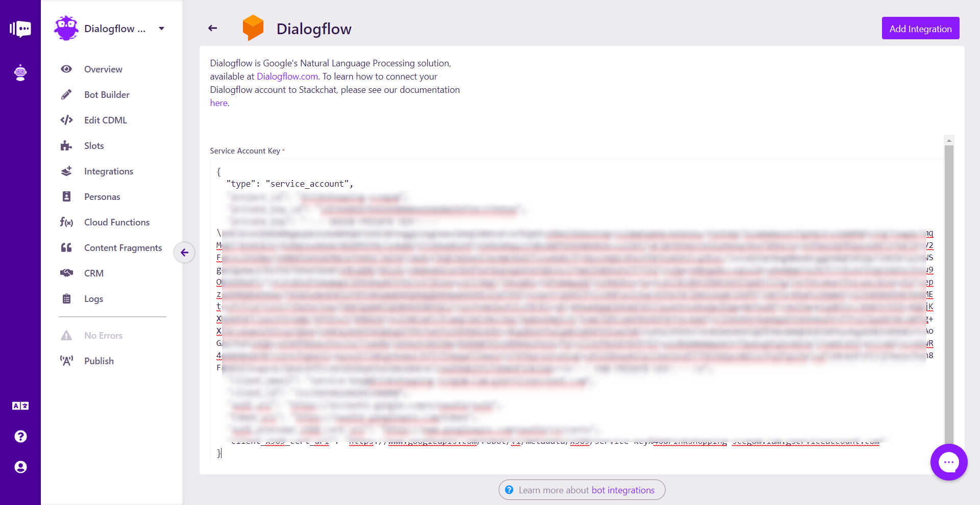Click the Overview eye icon
This screenshot has height=505, width=980.
tap(66, 69)
